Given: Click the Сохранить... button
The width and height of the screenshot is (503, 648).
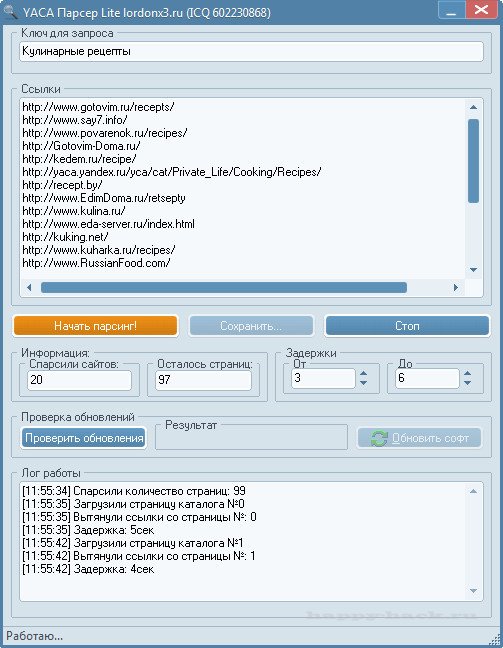Looking at the screenshot, I should [251, 326].
